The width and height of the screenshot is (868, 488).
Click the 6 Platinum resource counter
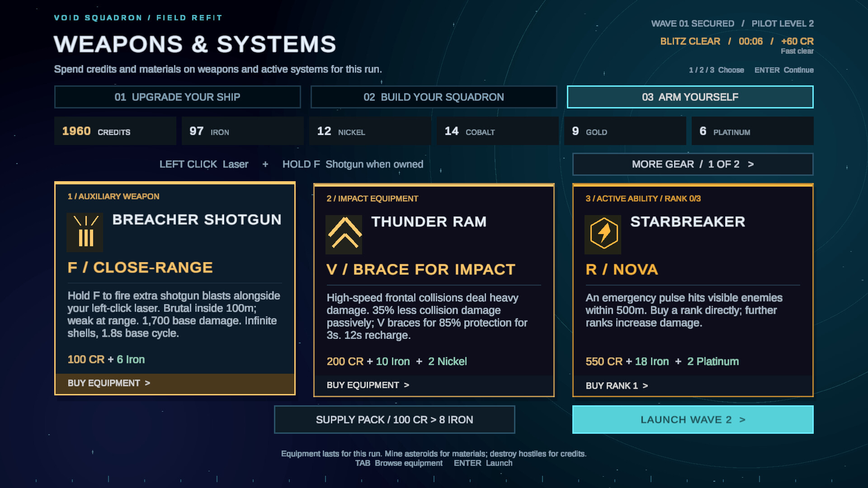753,131
